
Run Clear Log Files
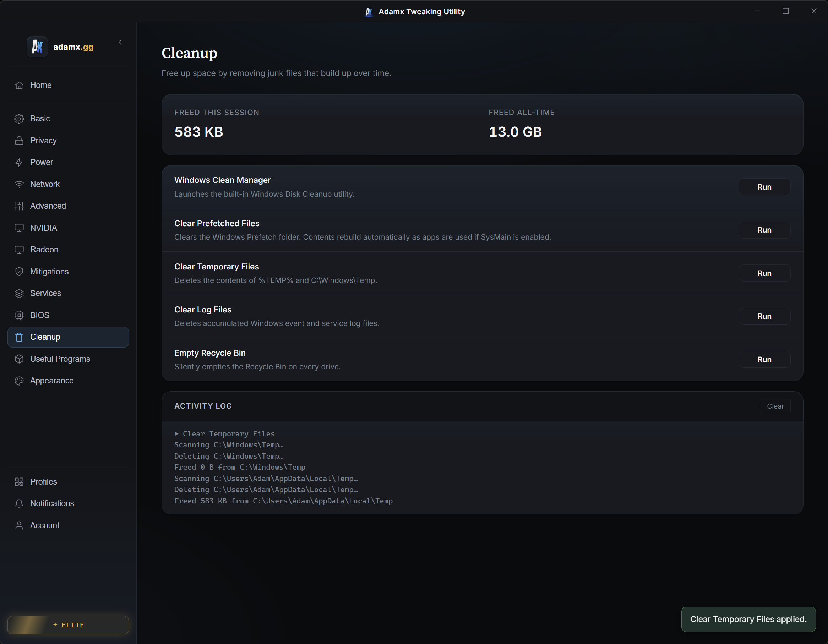click(764, 316)
